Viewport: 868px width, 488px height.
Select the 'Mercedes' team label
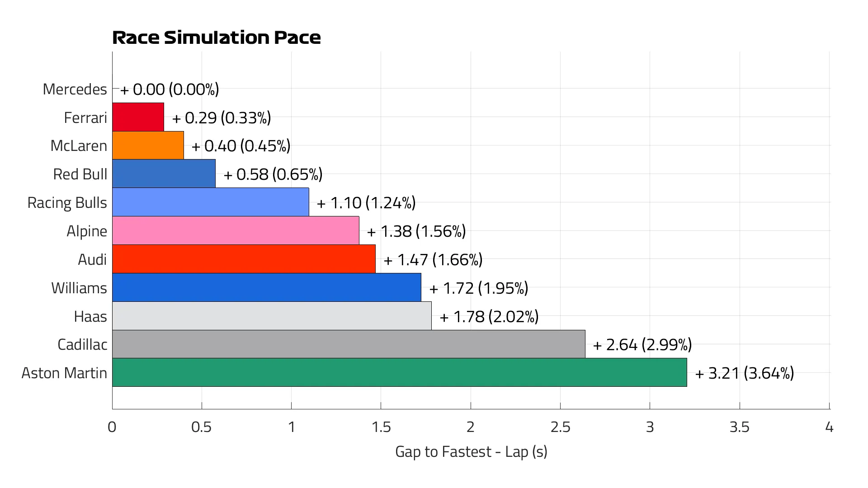tap(75, 89)
